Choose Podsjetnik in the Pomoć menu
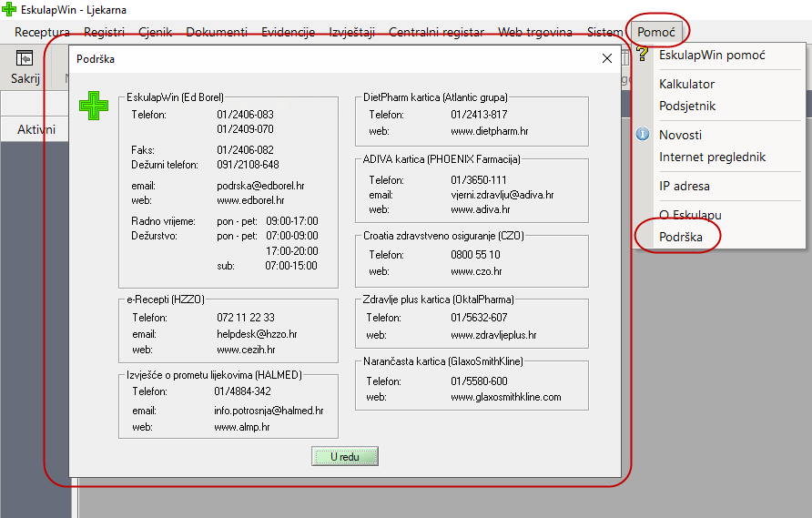The image size is (812, 518). click(687, 106)
